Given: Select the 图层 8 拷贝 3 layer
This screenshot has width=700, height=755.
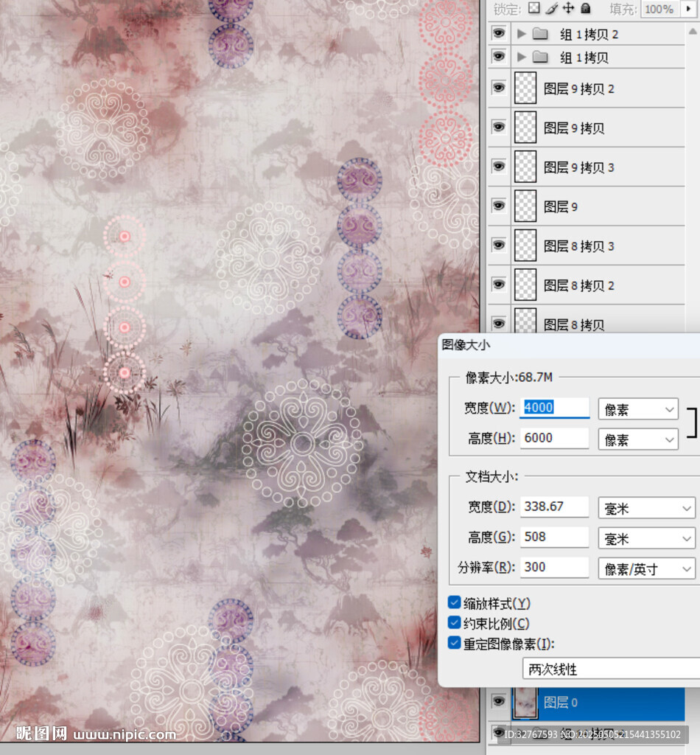Looking at the screenshot, I should coord(578,246).
